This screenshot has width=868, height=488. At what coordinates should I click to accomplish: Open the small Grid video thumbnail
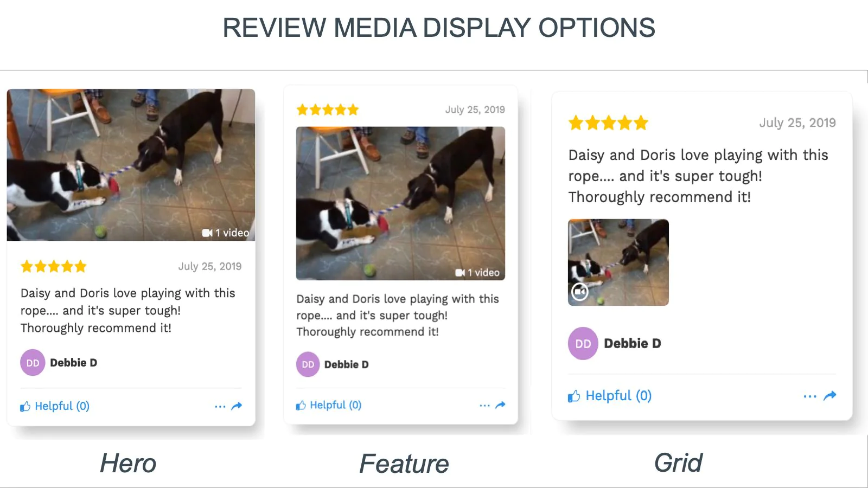point(618,262)
